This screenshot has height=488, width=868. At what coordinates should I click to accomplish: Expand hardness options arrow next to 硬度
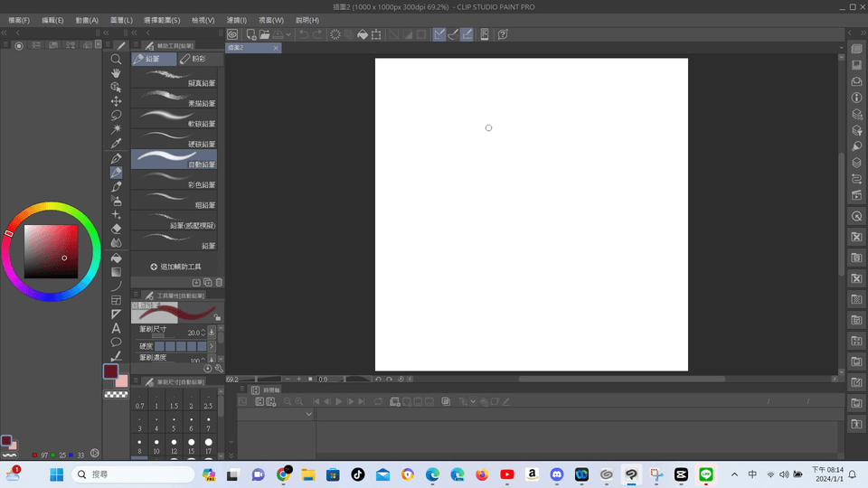(212, 346)
